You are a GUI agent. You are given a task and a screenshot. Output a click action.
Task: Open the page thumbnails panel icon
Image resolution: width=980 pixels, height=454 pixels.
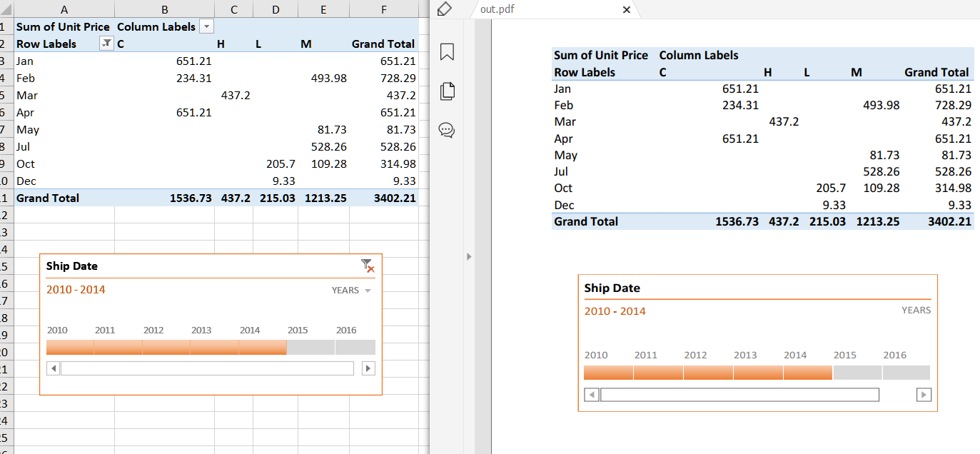pyautogui.click(x=448, y=91)
